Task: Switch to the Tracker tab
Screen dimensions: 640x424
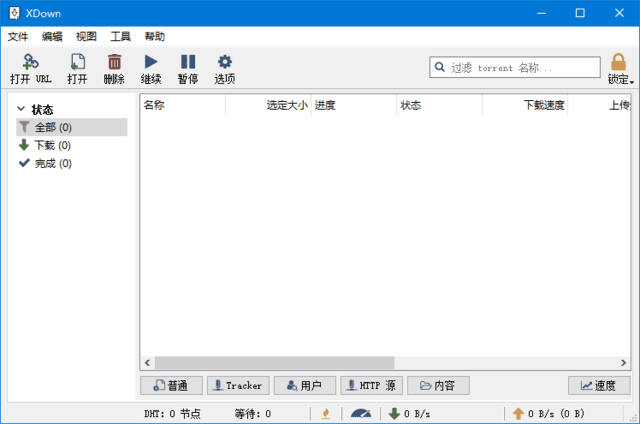Action: click(x=238, y=385)
